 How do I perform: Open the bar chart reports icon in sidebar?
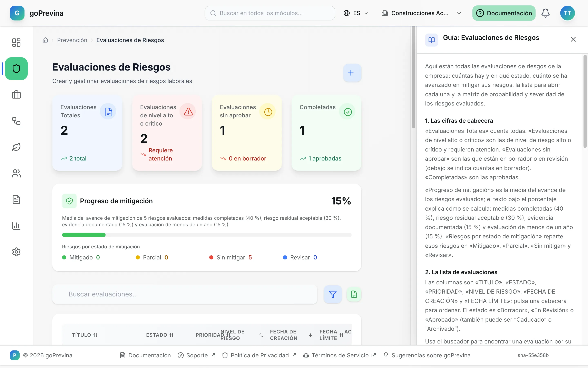pos(16,226)
